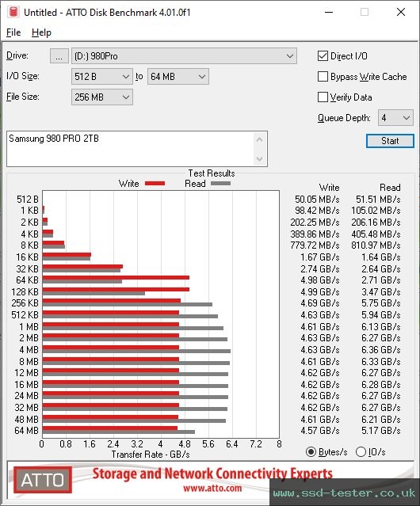Open the File Size dropdown 256 MB
The height and width of the screenshot is (506, 420).
(x=101, y=97)
